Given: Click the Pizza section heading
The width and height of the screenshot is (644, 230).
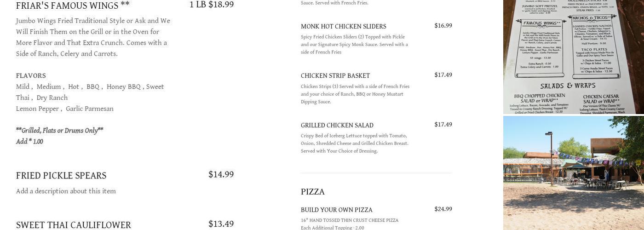Looking at the screenshot, I should click(313, 192).
